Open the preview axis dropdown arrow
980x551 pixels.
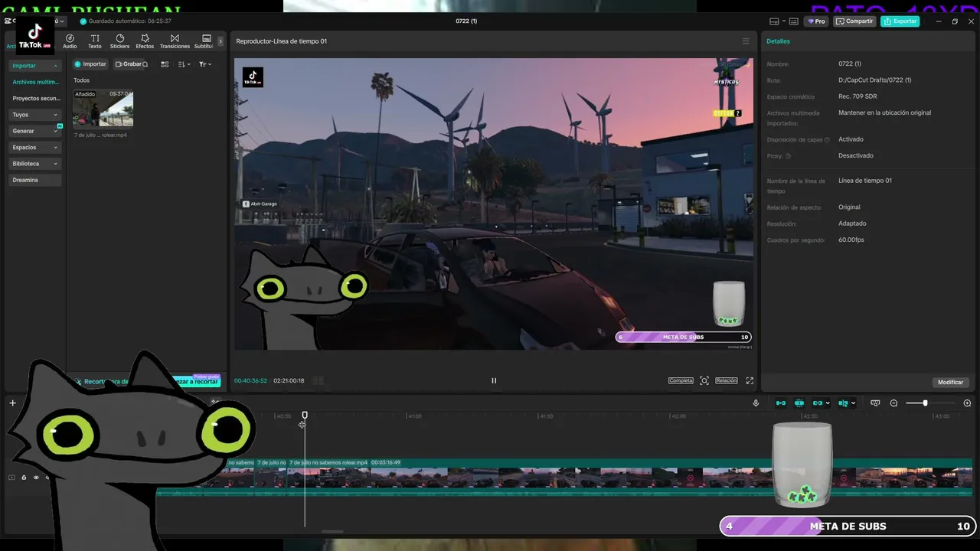click(x=853, y=403)
